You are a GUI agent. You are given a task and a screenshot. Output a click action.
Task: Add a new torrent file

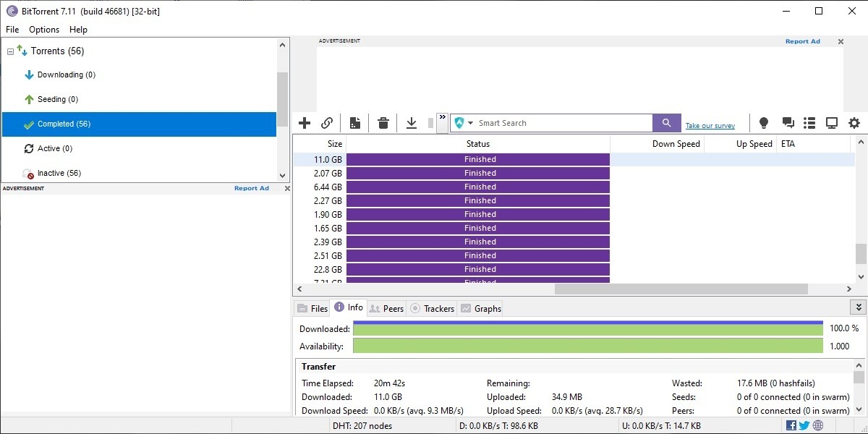pyautogui.click(x=305, y=123)
